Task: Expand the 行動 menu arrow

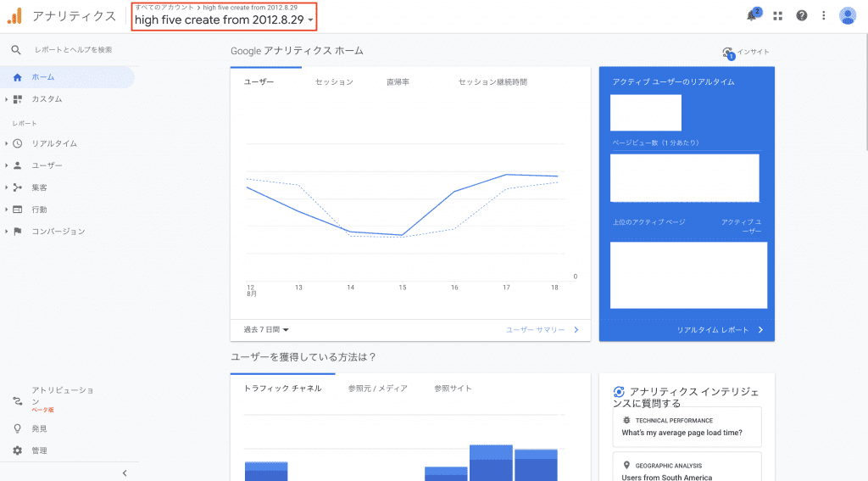Action: (6, 210)
